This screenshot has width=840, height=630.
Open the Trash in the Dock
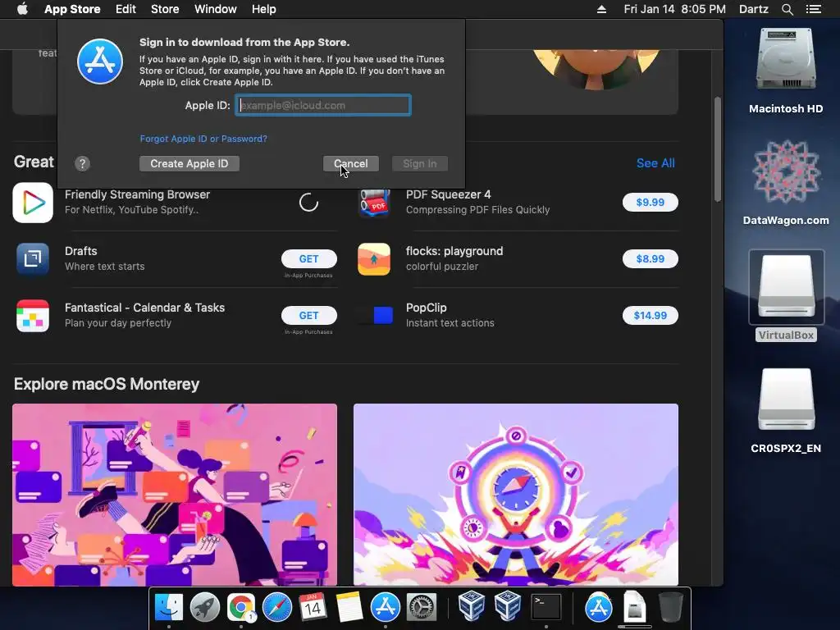pyautogui.click(x=670, y=608)
